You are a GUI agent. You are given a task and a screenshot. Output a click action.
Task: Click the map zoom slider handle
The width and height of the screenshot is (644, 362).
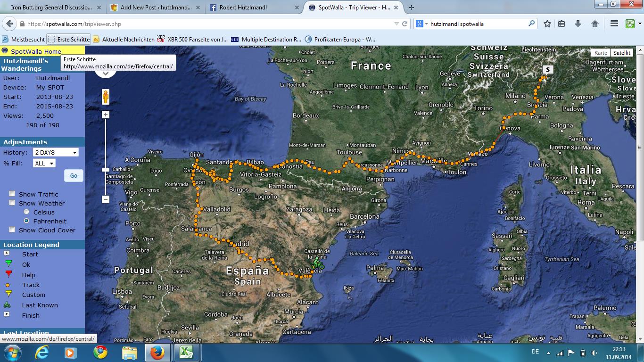tap(106, 170)
